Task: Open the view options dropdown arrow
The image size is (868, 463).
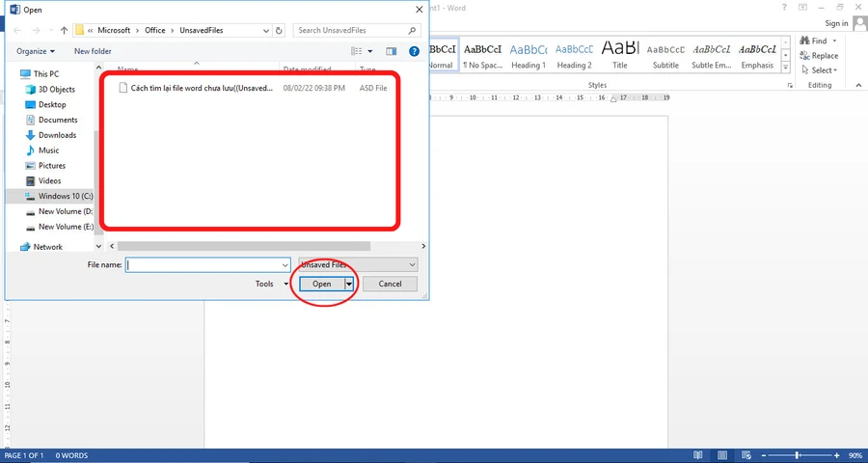Action: coord(369,51)
